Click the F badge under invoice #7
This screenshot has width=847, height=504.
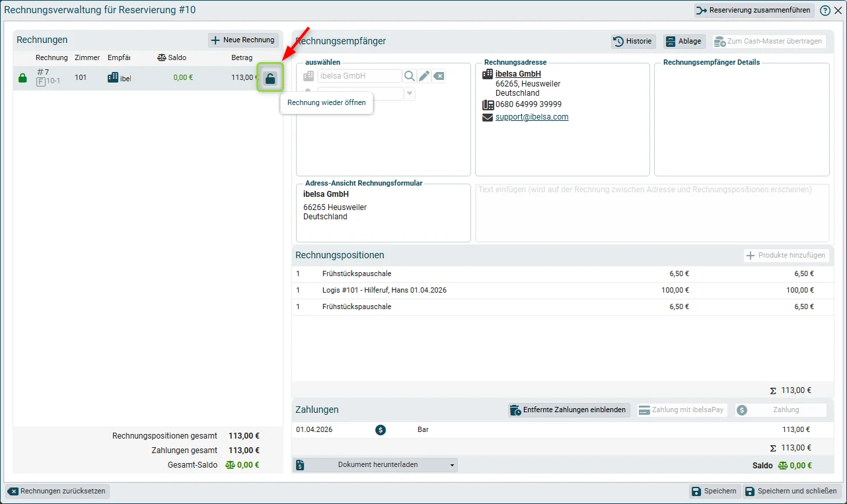(41, 83)
